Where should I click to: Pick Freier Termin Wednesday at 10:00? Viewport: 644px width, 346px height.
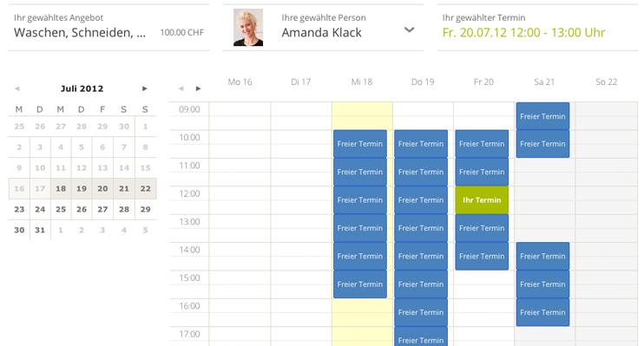(x=360, y=144)
